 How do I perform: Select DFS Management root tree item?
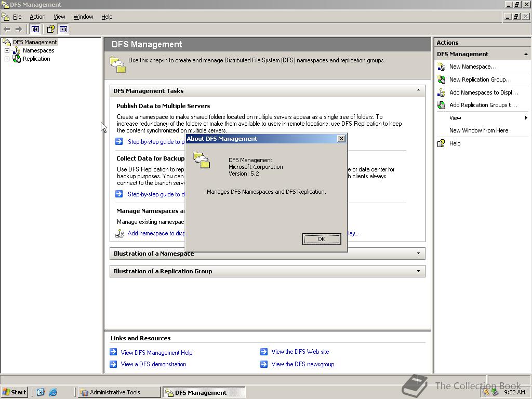[x=35, y=42]
